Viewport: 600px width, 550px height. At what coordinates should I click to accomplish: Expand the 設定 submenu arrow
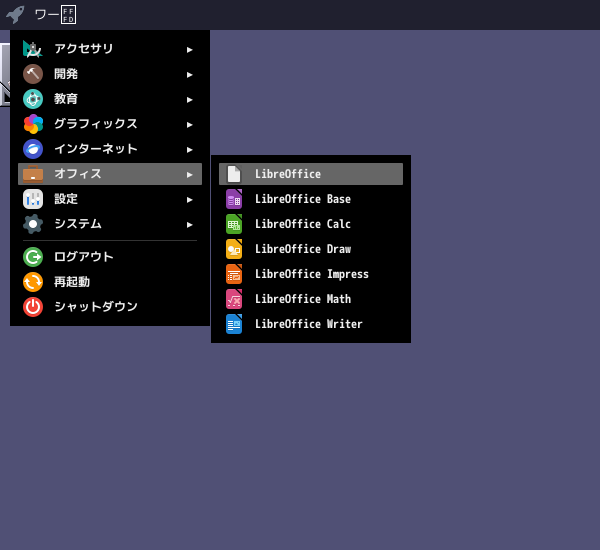click(189, 200)
